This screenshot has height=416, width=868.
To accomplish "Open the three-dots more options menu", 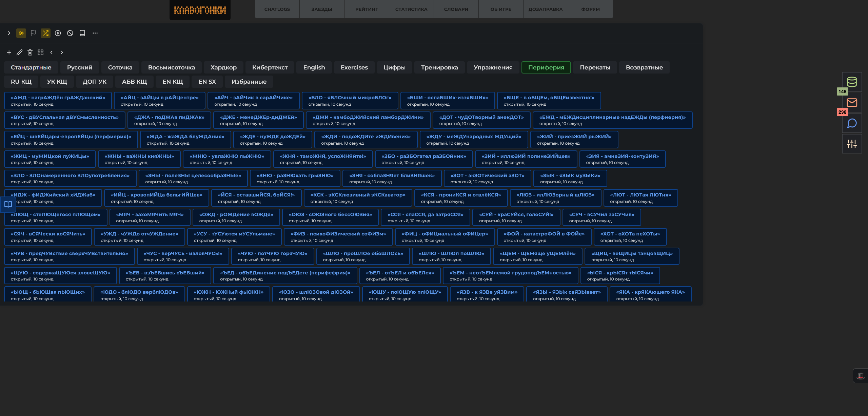I will pyautogui.click(x=95, y=33).
